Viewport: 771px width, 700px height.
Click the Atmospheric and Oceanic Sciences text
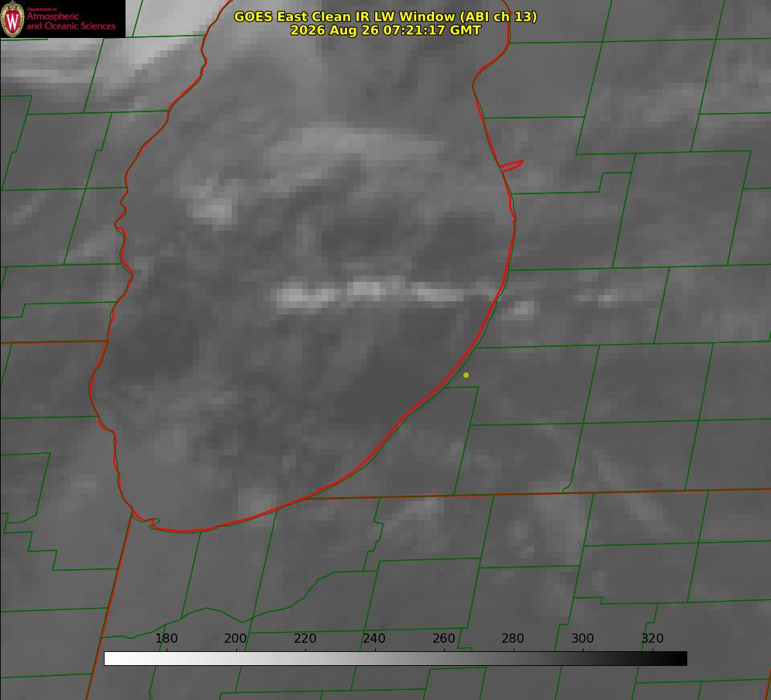coord(71,21)
